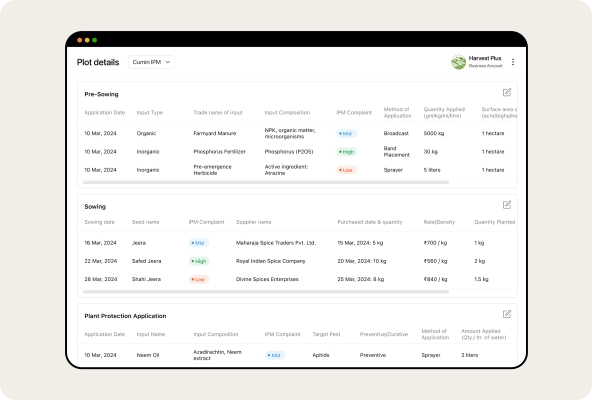592x400 pixels.
Task: Select the Application Date column header in Pre-Sowing
Action: click(x=105, y=113)
